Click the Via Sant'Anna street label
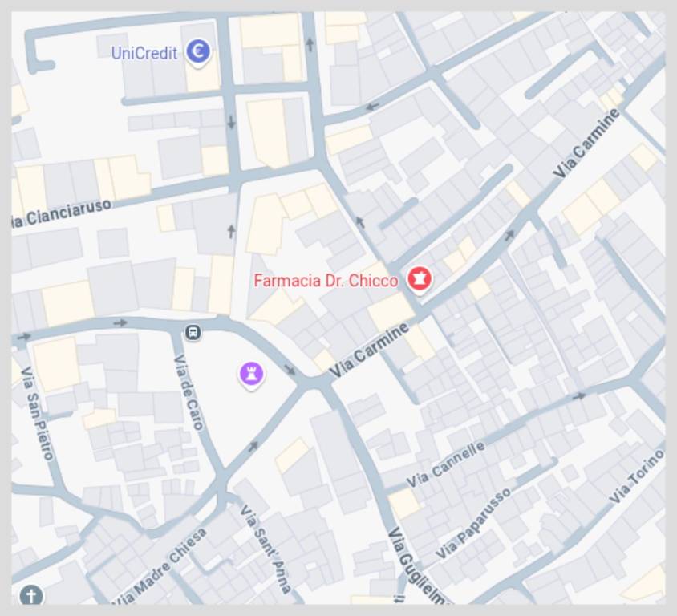Viewport: 677px width, 616px height. pyautogui.click(x=266, y=549)
